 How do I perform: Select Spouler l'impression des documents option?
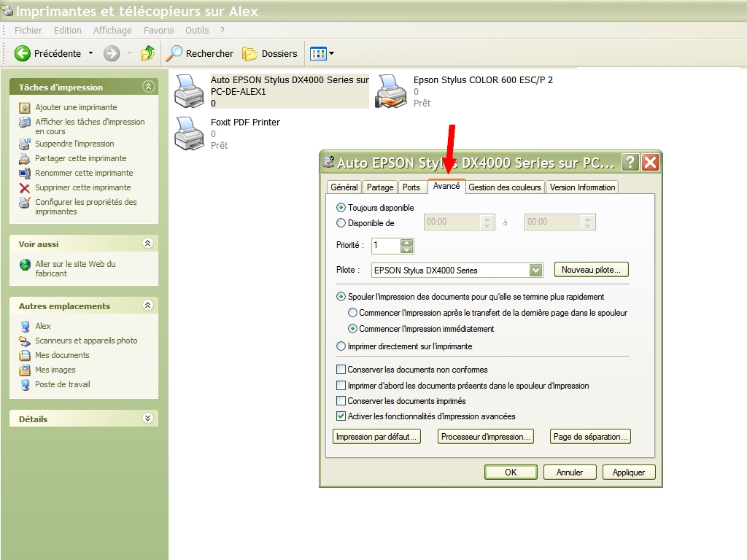coord(341,297)
